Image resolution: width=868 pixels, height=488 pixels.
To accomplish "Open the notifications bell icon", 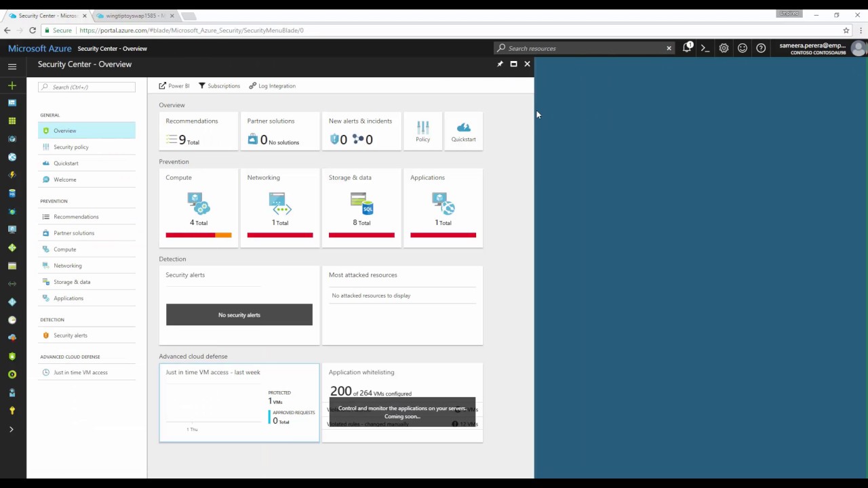I will [x=687, y=48].
